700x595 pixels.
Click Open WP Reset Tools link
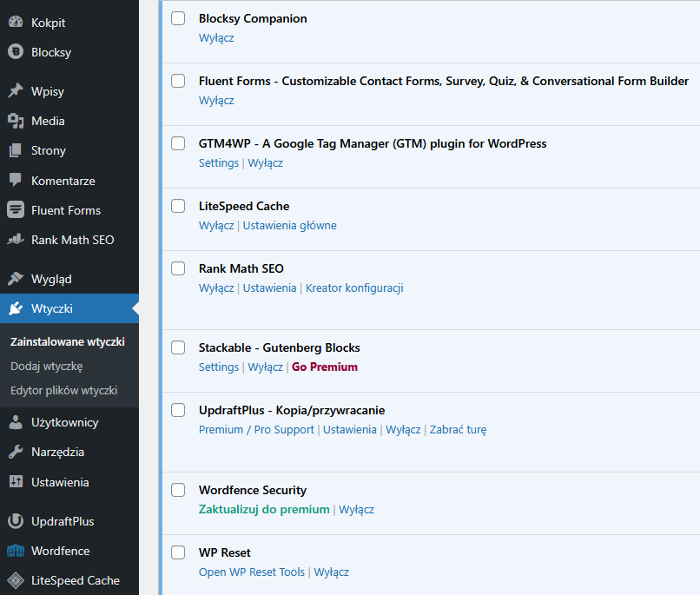tap(252, 572)
